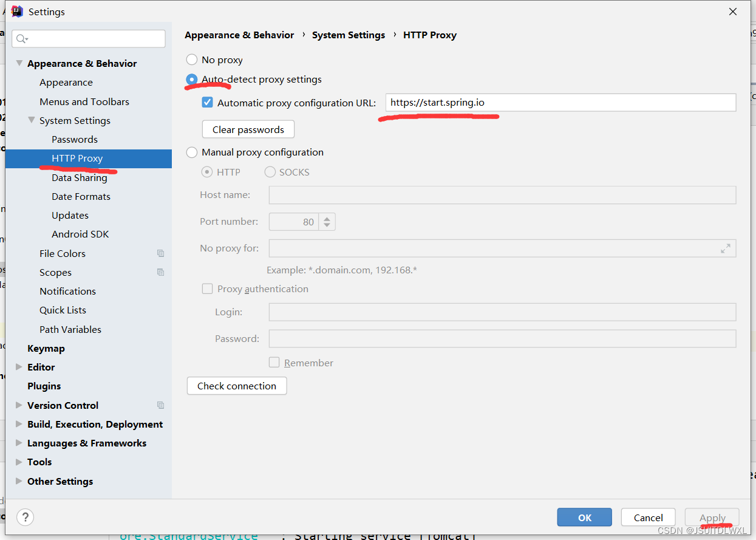
Task: Click the IntelliJ icon in the title bar
Action: (x=17, y=11)
